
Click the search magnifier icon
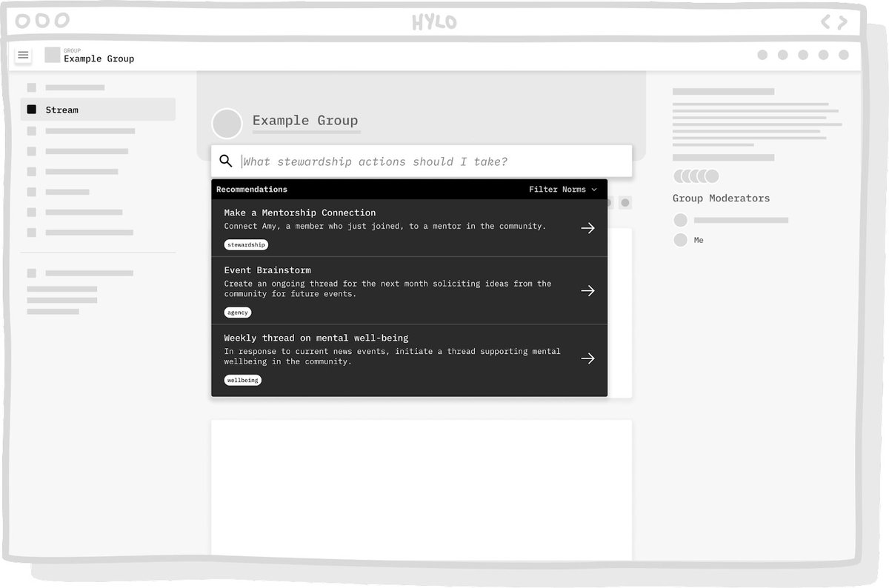coord(226,161)
